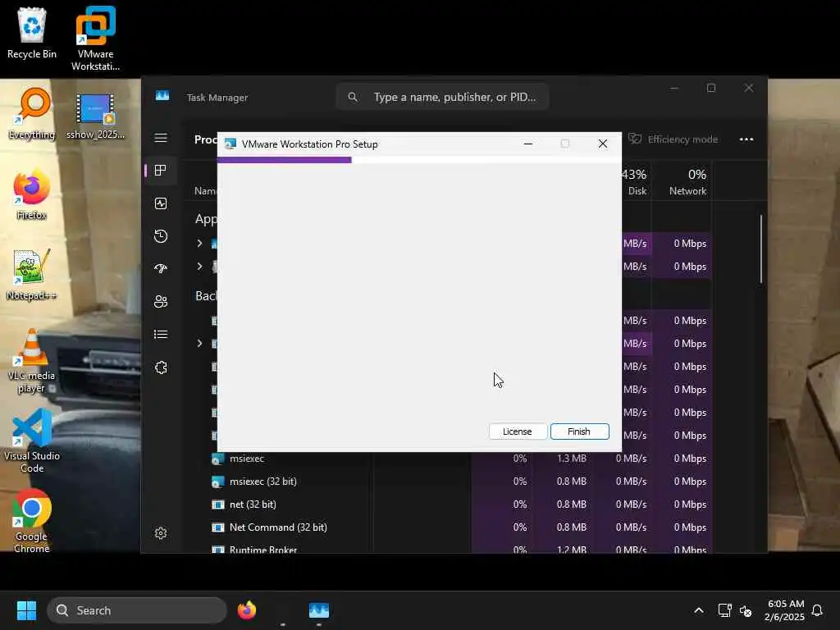Click the Task Manager search field
Image resolution: width=840 pixels, height=630 pixels.
click(442, 97)
